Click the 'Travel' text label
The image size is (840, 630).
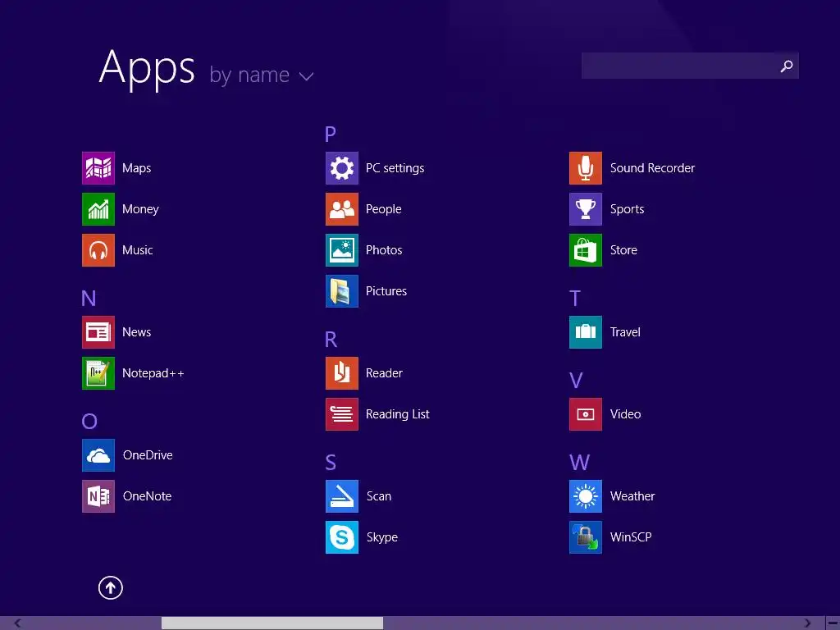tap(625, 332)
